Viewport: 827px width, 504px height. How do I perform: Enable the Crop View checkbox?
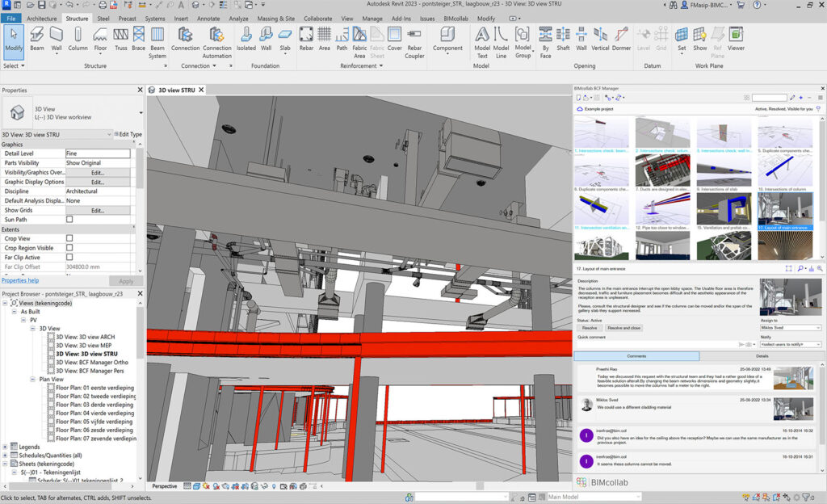(x=69, y=238)
